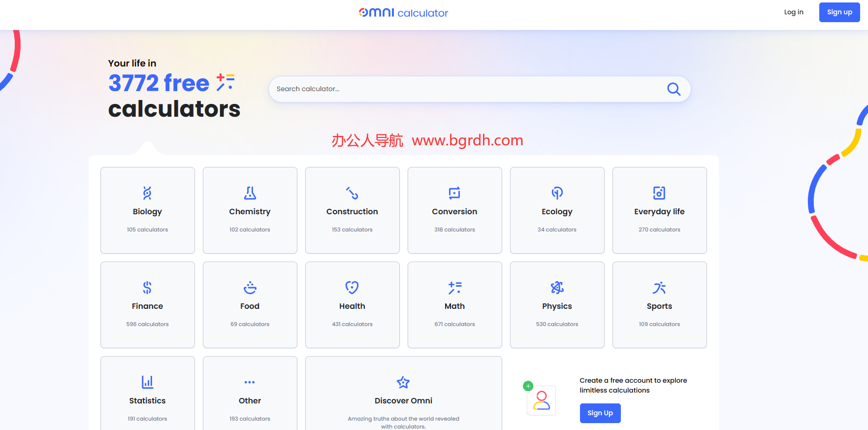Click '530 calculators' under Physics
The image size is (868, 430).
557,324
